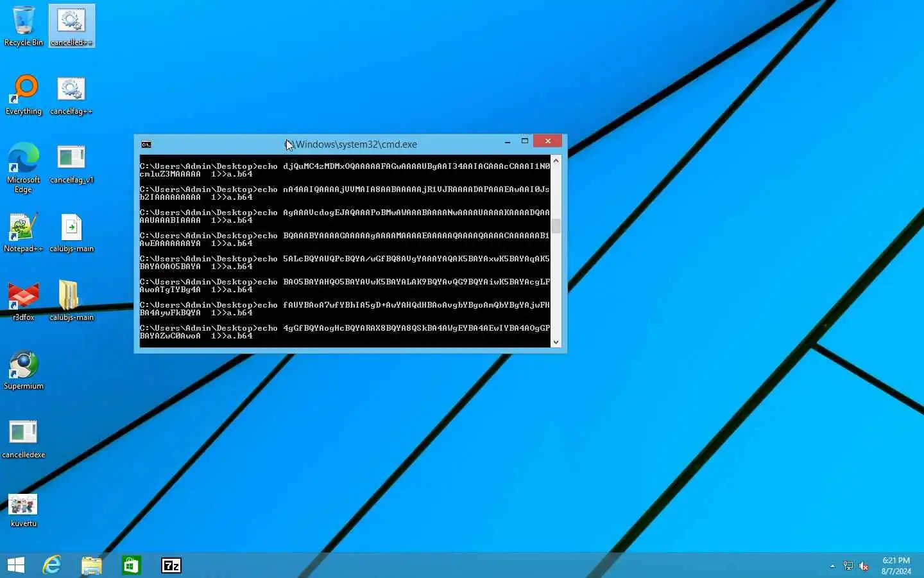Click the echo line starting fAUYBAoA7wfY
924x578 pixels.
(x=345, y=309)
